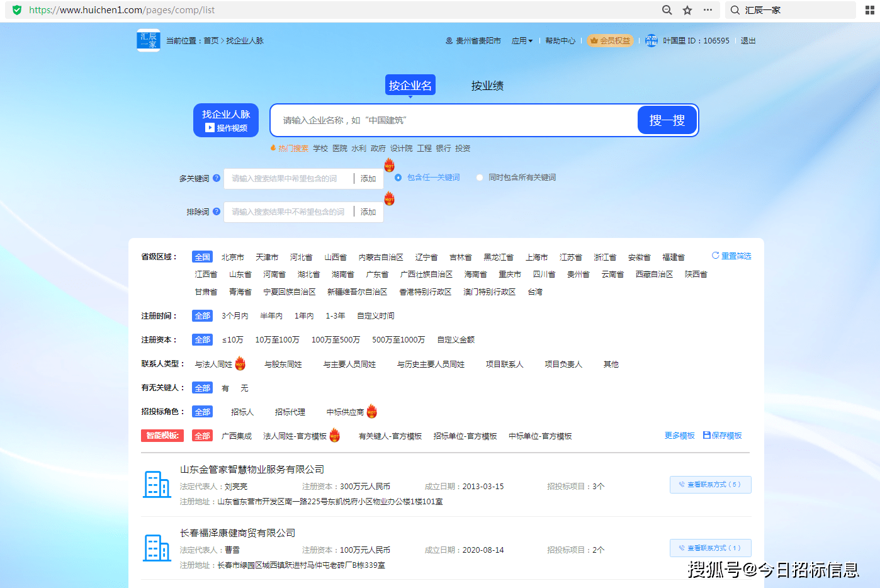
Task: Click the enterprise name search input field
Action: [453, 120]
